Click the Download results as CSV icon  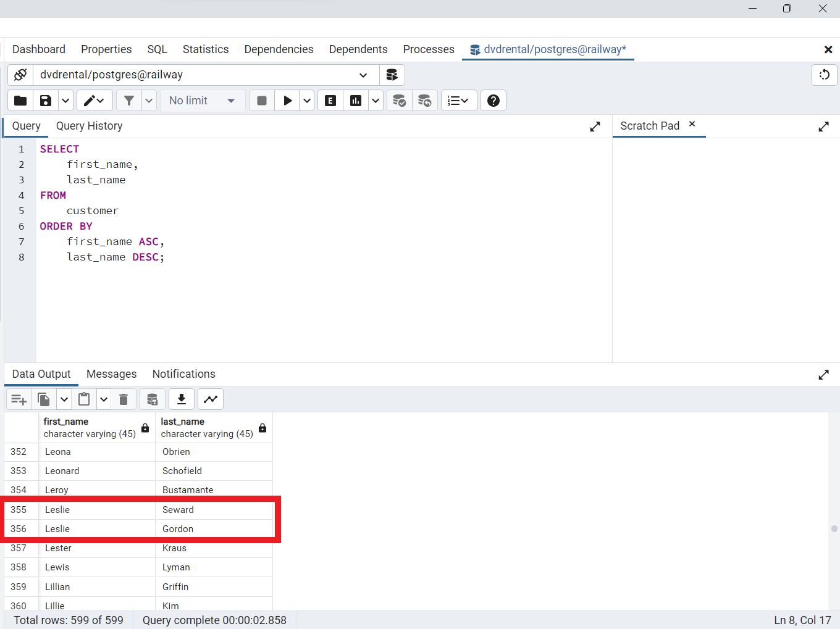[x=182, y=399]
